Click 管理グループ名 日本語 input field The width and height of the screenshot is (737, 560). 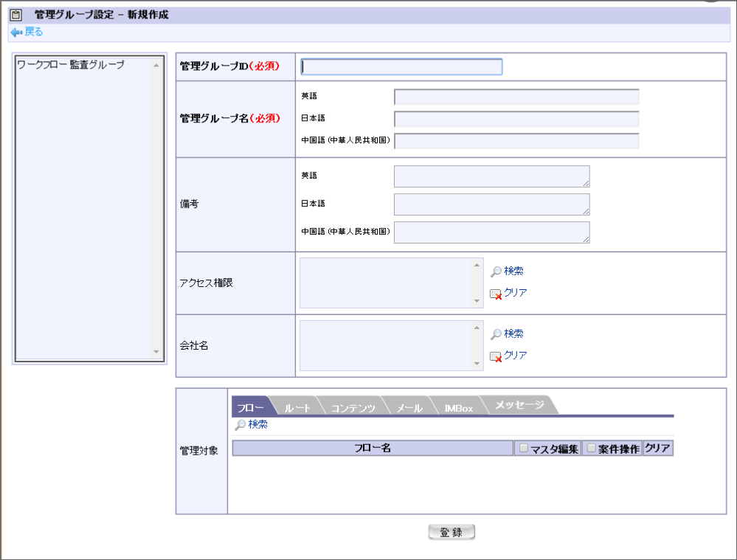[x=516, y=119]
